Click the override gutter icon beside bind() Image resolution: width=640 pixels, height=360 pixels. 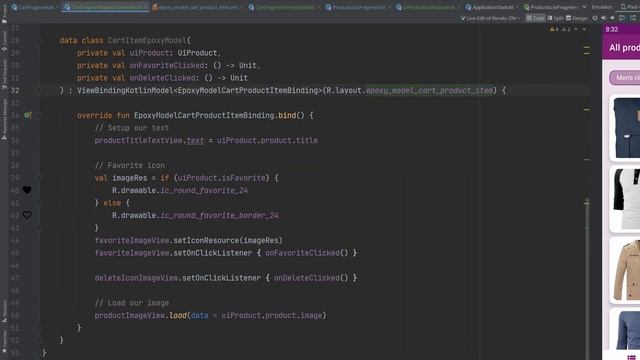pos(27,116)
